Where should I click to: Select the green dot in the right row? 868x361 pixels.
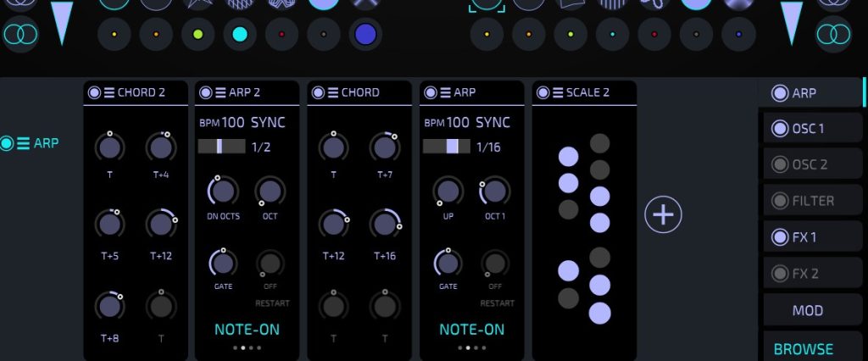570,35
